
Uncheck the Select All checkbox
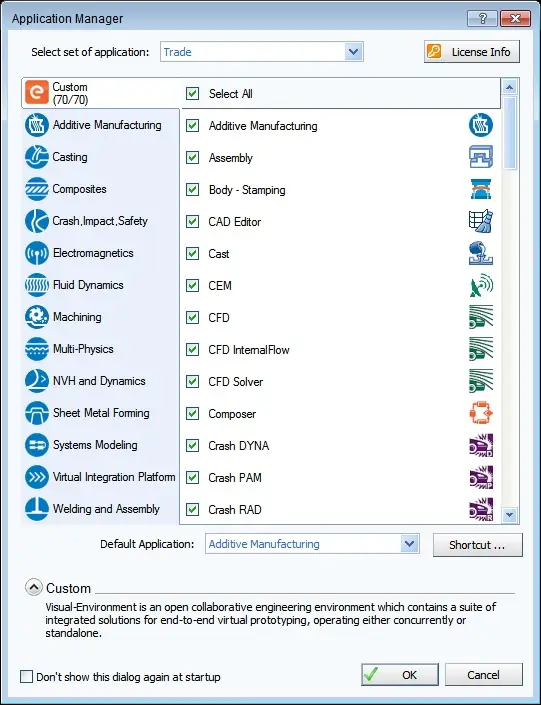pos(192,94)
